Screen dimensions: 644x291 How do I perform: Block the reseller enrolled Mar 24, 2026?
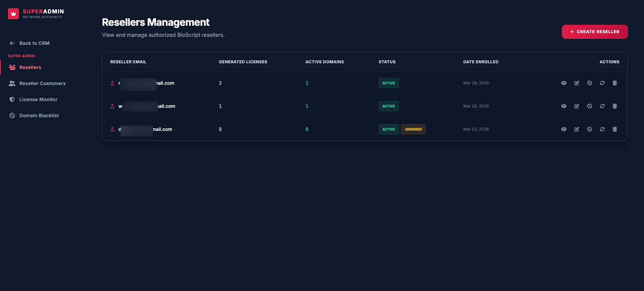pos(589,106)
